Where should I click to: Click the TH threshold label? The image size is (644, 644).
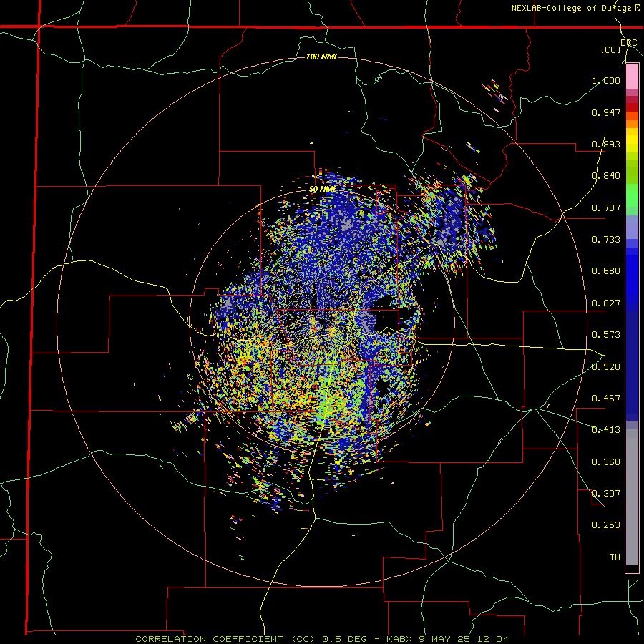(x=615, y=557)
